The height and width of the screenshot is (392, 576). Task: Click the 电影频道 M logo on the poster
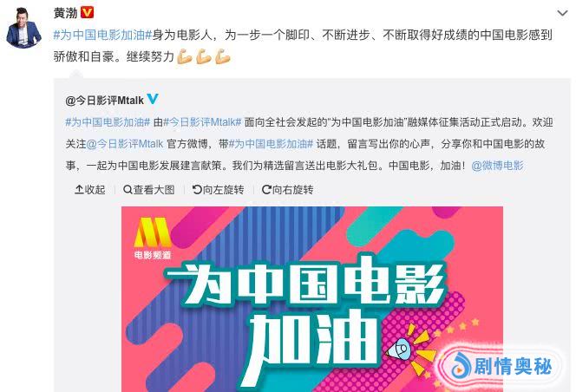[153, 238]
